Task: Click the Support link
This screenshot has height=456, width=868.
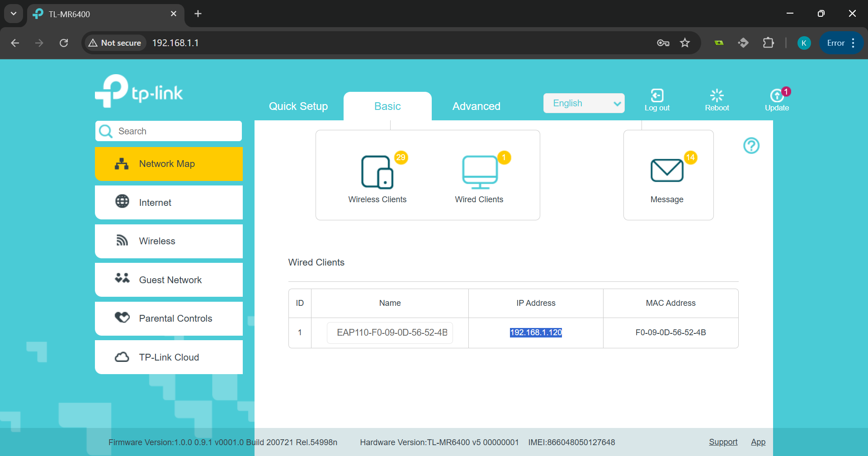Action: tap(723, 442)
